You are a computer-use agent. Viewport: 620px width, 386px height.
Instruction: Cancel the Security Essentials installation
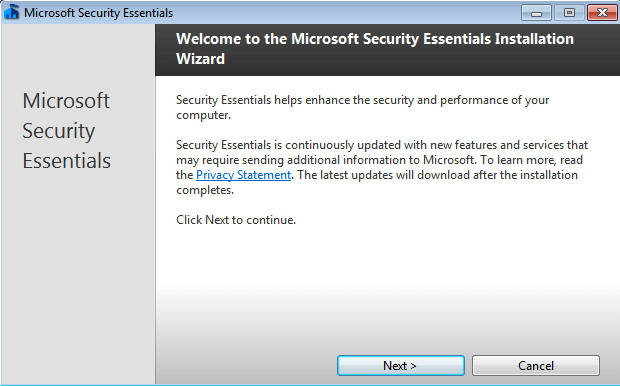tap(536, 365)
